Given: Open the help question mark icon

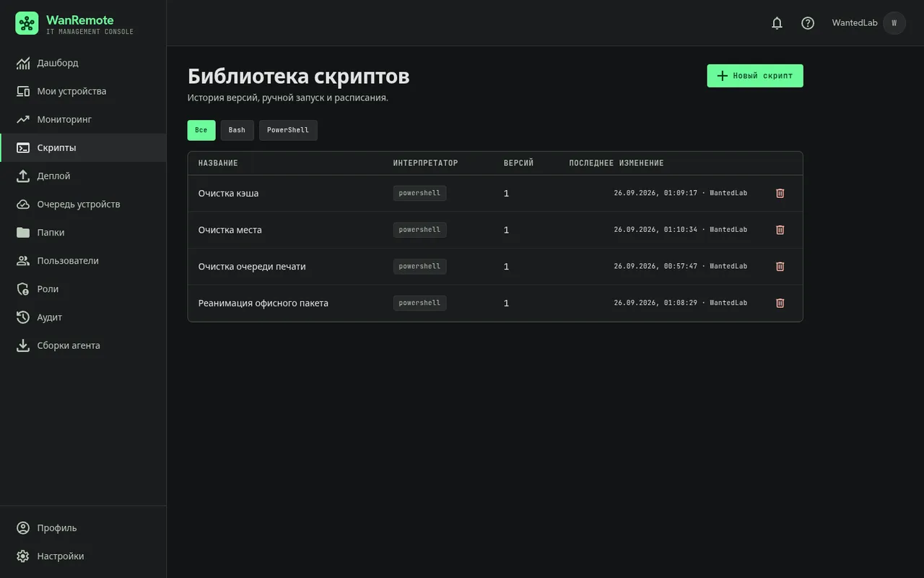Looking at the screenshot, I should pos(808,23).
